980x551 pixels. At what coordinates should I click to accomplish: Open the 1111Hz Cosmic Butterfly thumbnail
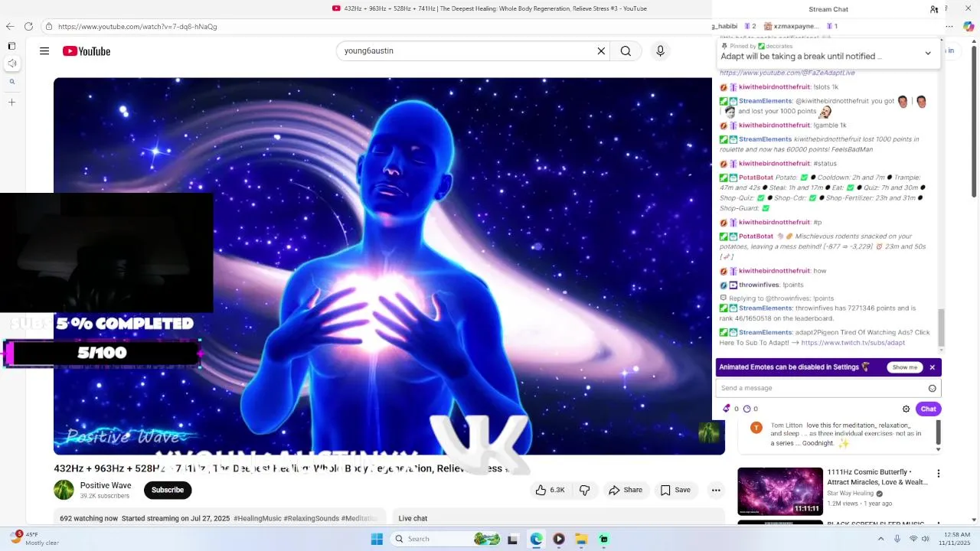(x=780, y=491)
